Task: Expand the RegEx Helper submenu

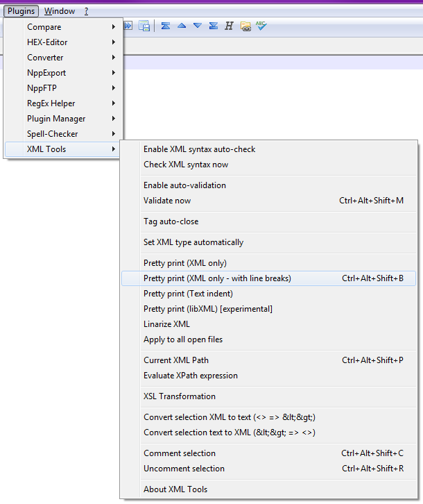Action: (x=63, y=103)
